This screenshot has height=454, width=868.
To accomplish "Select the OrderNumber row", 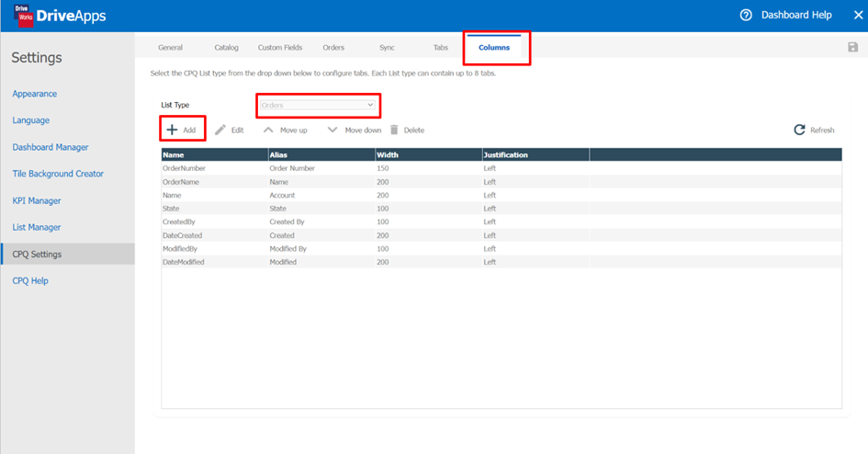I will point(502,168).
